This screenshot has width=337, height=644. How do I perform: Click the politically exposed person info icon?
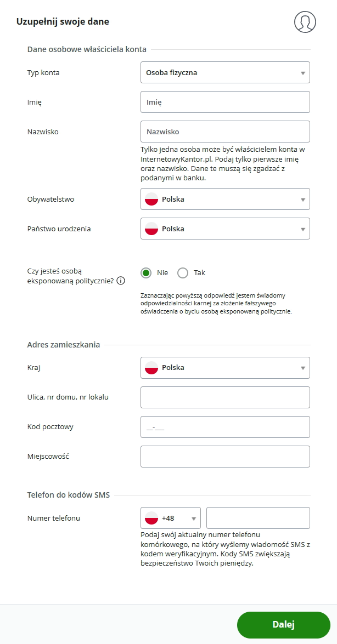(121, 281)
